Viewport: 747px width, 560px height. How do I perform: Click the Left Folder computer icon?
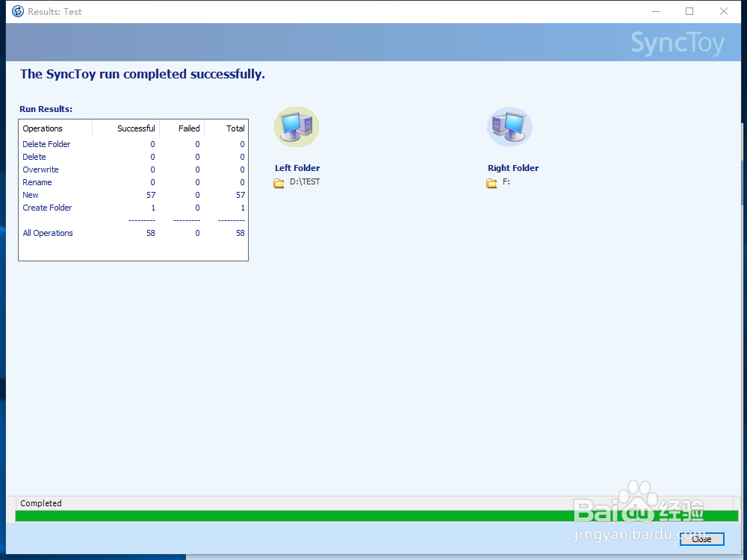click(297, 127)
